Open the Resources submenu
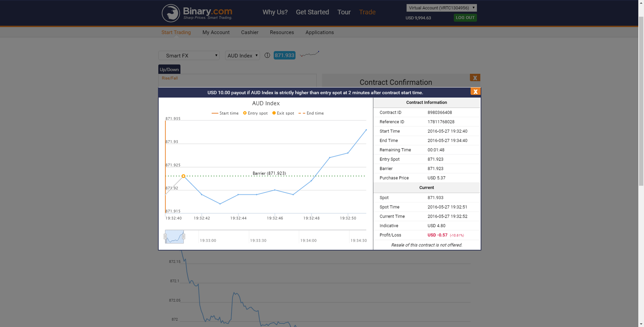The height and width of the screenshot is (327, 644). coord(282,32)
